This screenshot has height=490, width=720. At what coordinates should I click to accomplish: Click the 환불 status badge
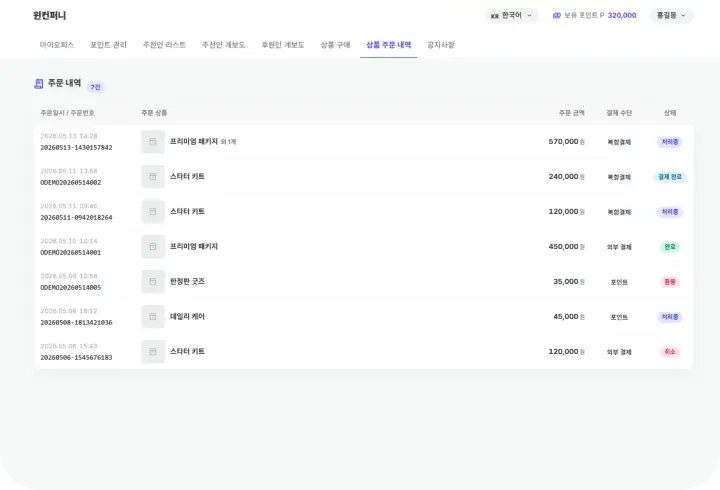click(669, 282)
